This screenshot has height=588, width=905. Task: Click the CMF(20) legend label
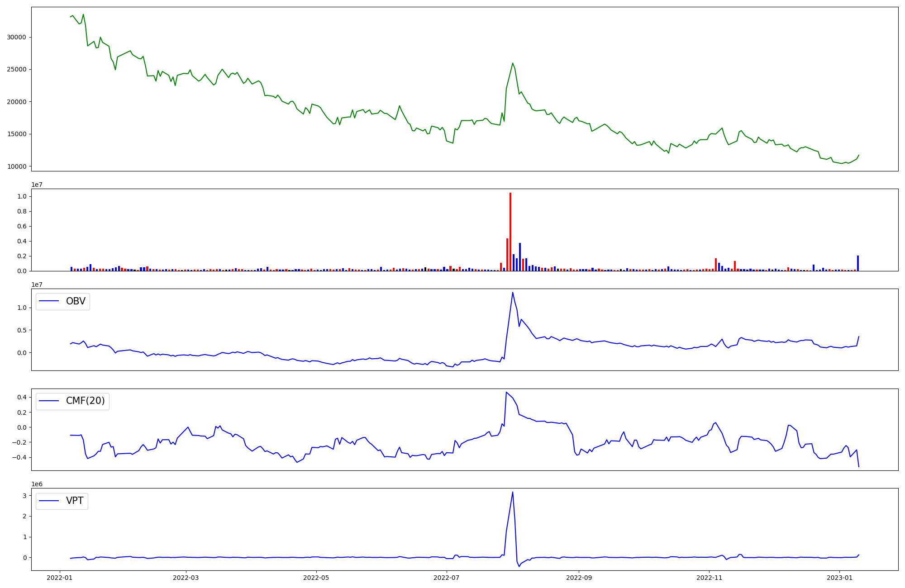point(85,401)
